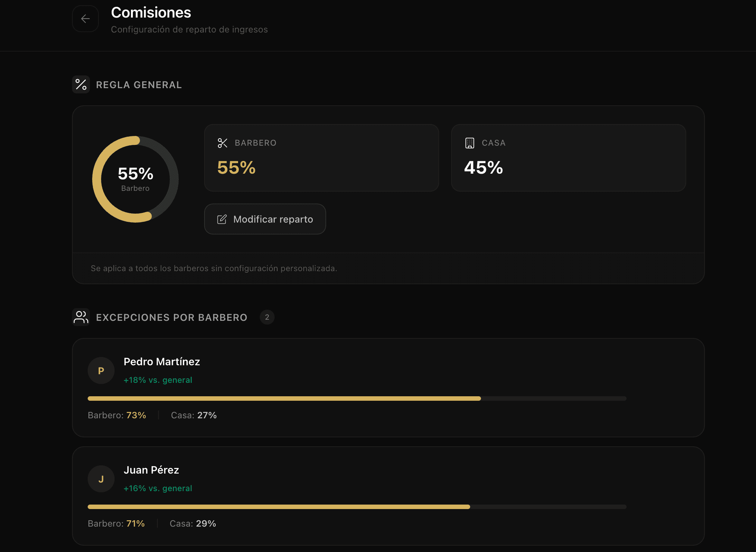756x552 pixels.
Task: Open the Juan Pérez exception name
Action: [151, 470]
